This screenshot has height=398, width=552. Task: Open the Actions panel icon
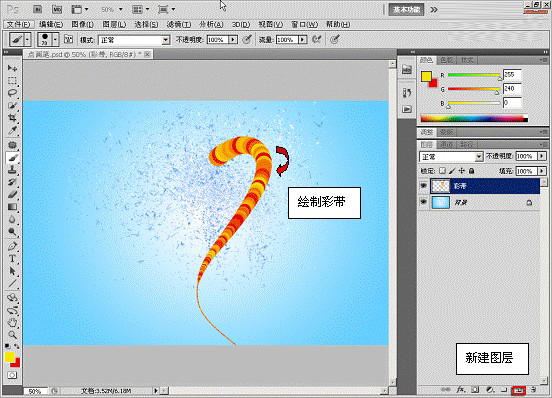click(x=407, y=109)
